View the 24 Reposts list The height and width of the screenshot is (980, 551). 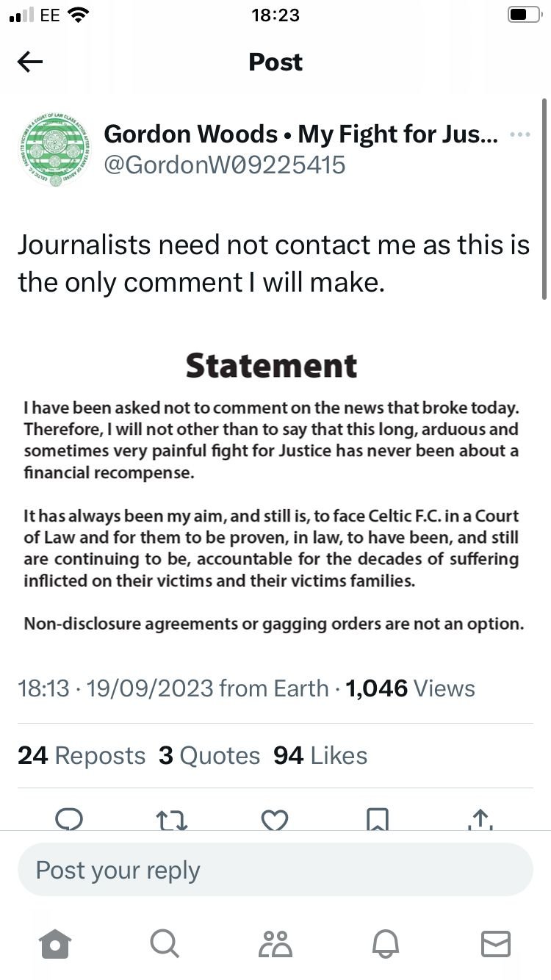[82, 756]
